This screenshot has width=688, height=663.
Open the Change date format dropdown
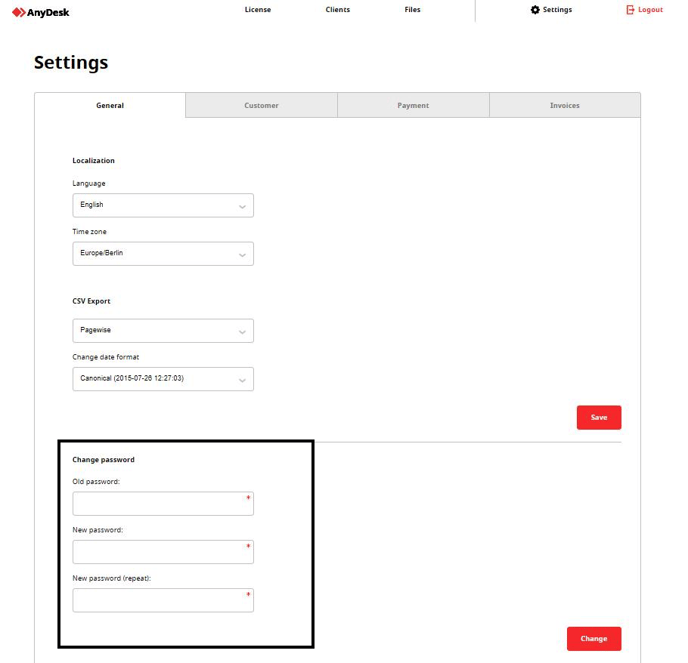163,379
